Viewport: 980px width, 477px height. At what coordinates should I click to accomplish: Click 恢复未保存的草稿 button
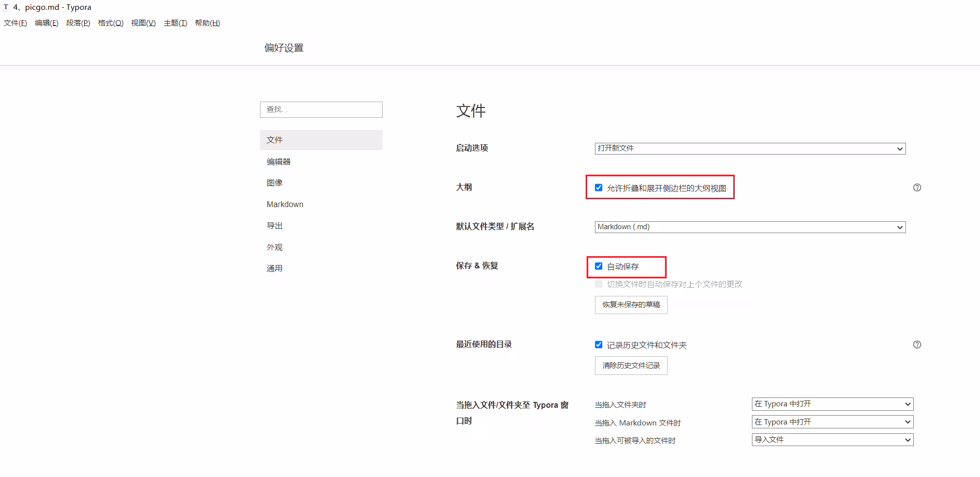631,305
